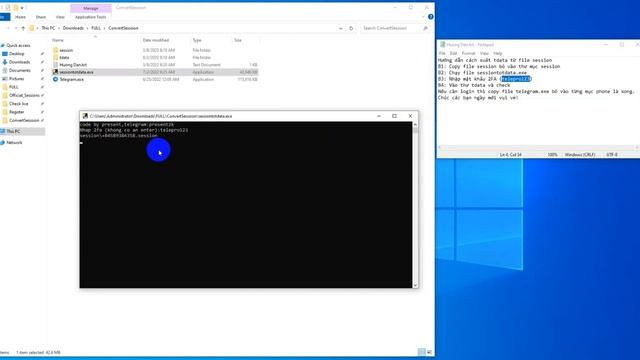Open Notepad File menu

(x=442, y=53)
